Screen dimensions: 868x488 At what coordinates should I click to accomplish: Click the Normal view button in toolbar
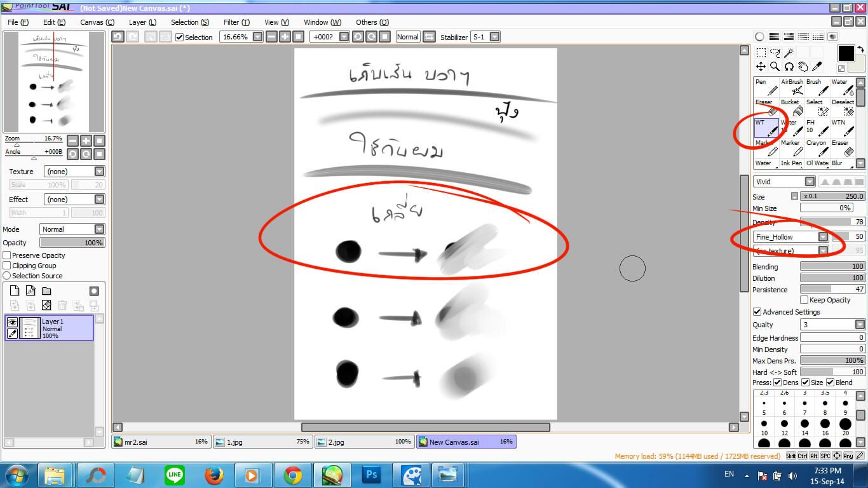pyautogui.click(x=407, y=37)
